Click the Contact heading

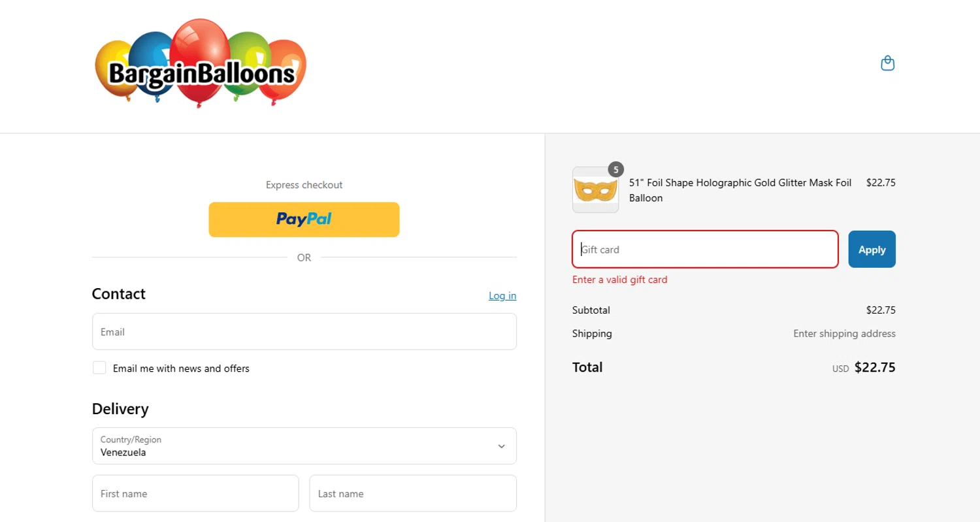tap(119, 294)
